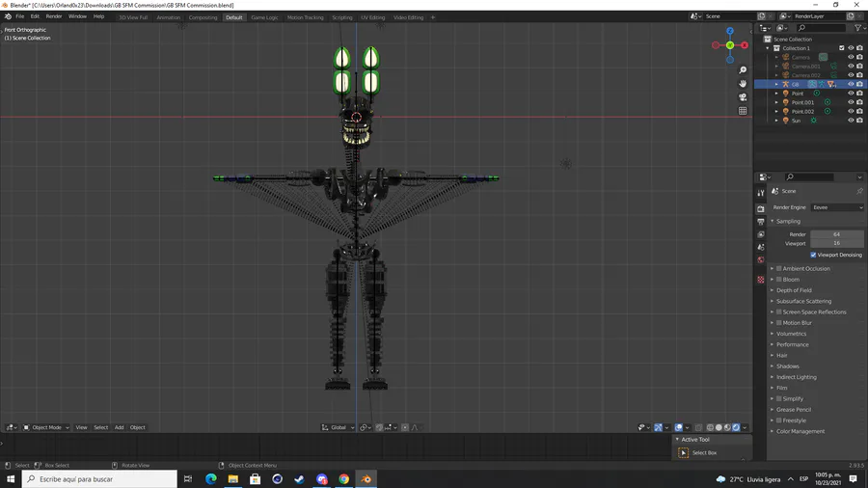Image resolution: width=868 pixels, height=488 pixels.
Task: Pin the Scene properties with pin icon
Action: coord(859,191)
